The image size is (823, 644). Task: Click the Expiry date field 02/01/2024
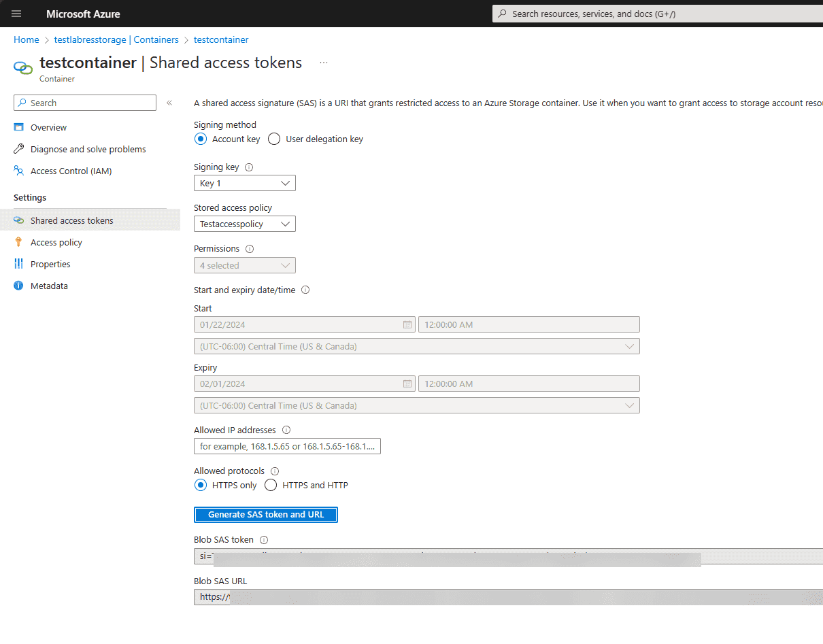[305, 384]
